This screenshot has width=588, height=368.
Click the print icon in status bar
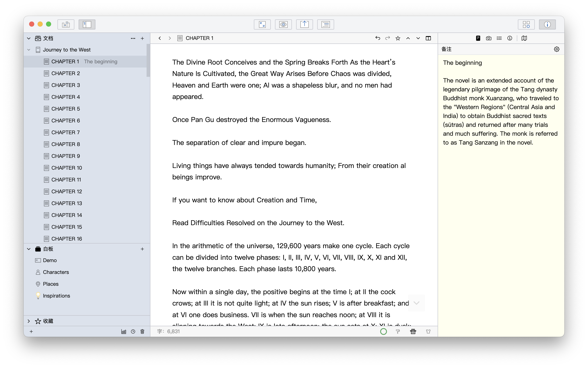click(413, 331)
